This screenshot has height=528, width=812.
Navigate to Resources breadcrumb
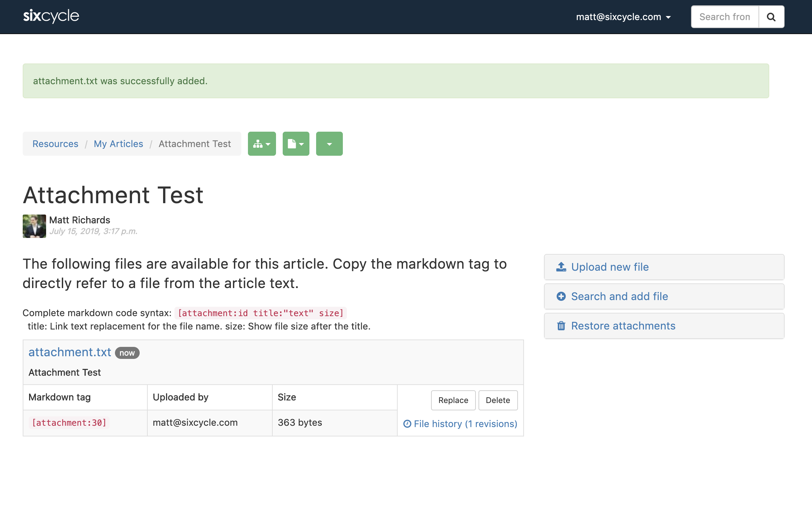pyautogui.click(x=55, y=144)
